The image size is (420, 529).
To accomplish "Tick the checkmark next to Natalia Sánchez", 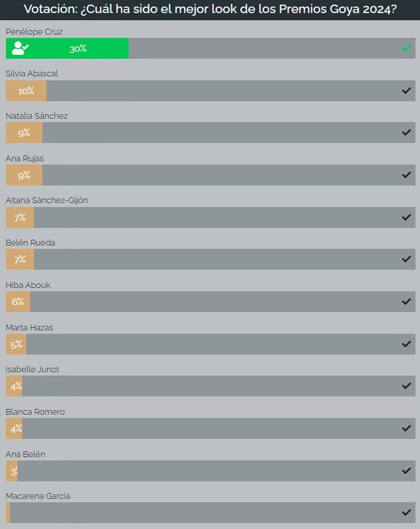I will [406, 133].
